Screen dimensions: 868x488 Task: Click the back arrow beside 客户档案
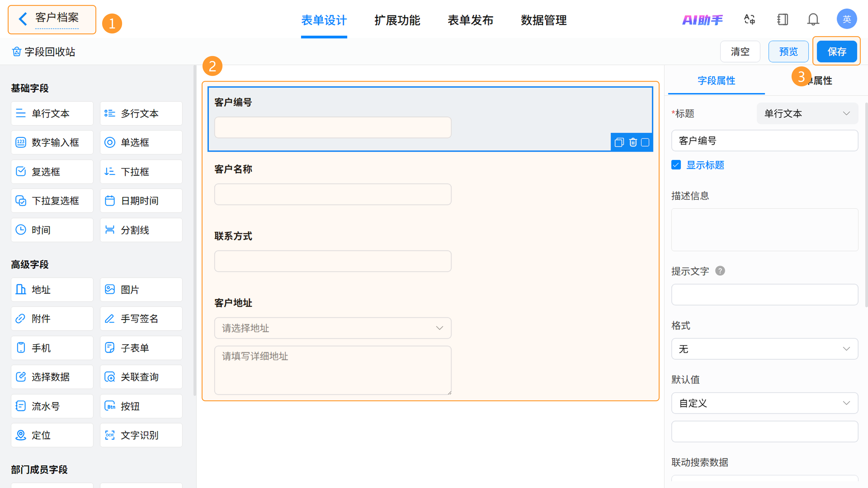click(x=23, y=19)
